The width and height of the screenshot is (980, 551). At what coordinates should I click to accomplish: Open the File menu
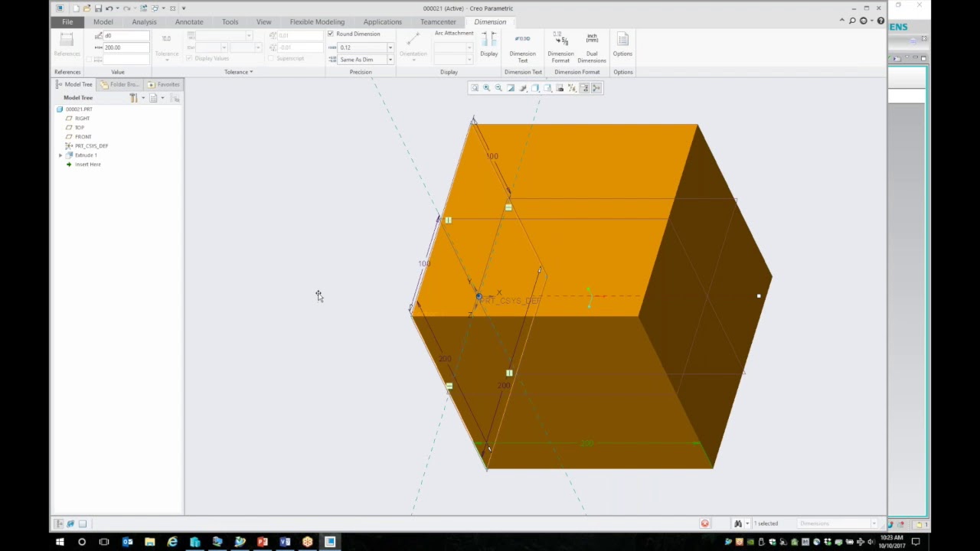(x=67, y=21)
